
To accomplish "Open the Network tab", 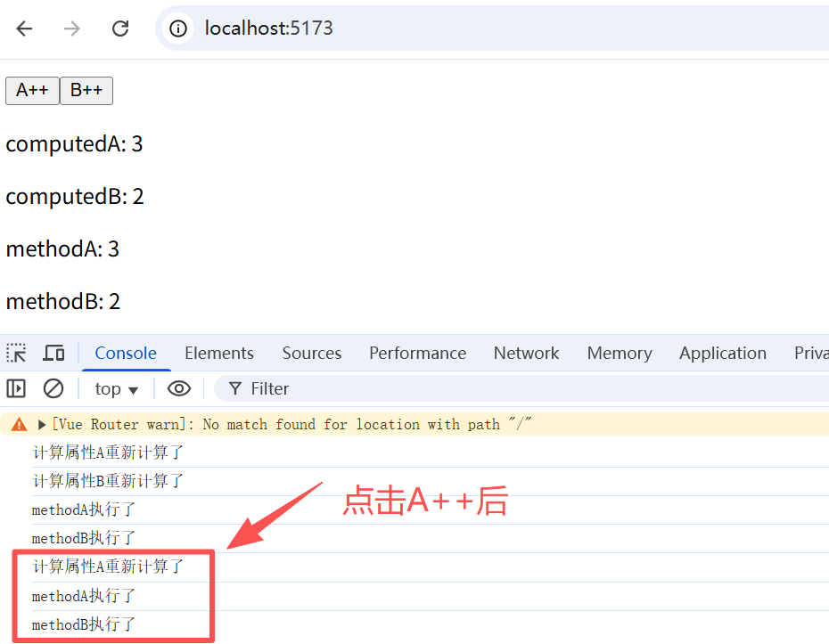I will [x=526, y=353].
